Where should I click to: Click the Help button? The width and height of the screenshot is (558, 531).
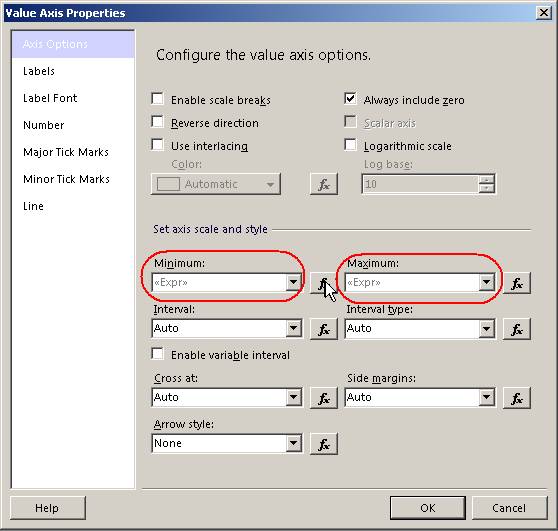(48, 508)
